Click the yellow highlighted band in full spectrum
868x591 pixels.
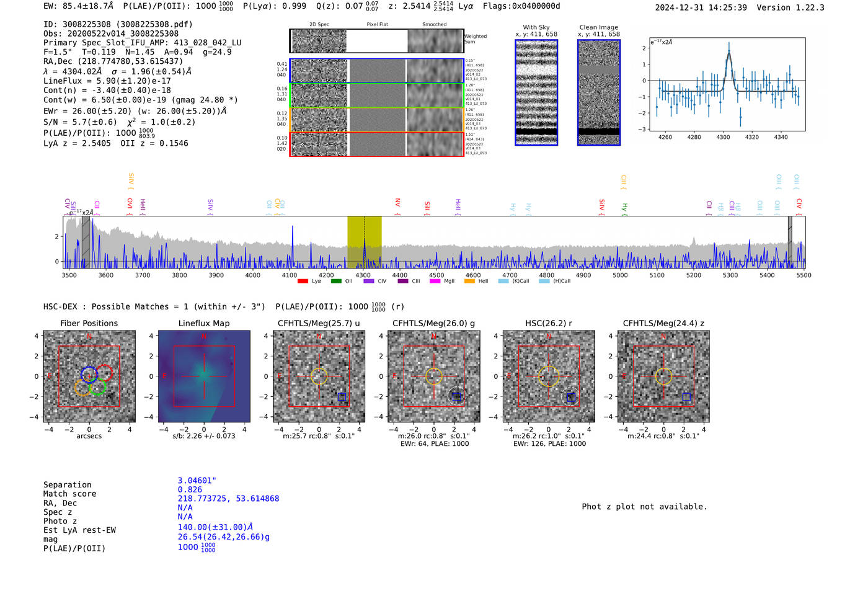(x=364, y=242)
